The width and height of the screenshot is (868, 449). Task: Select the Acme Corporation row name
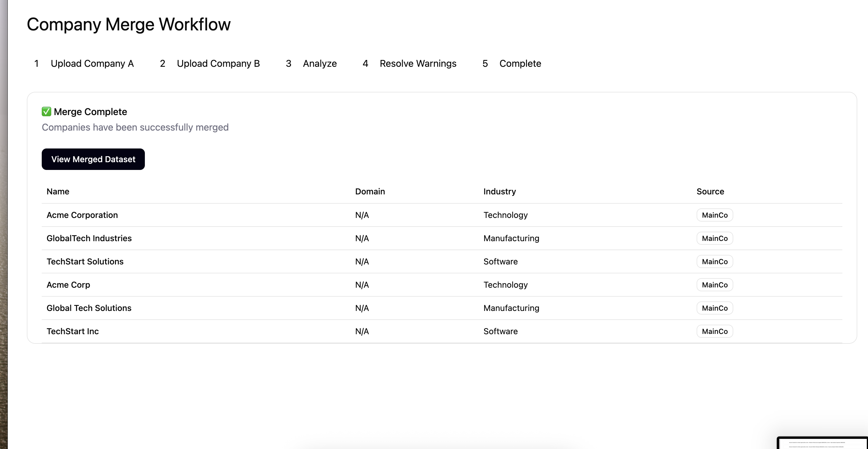(x=82, y=215)
